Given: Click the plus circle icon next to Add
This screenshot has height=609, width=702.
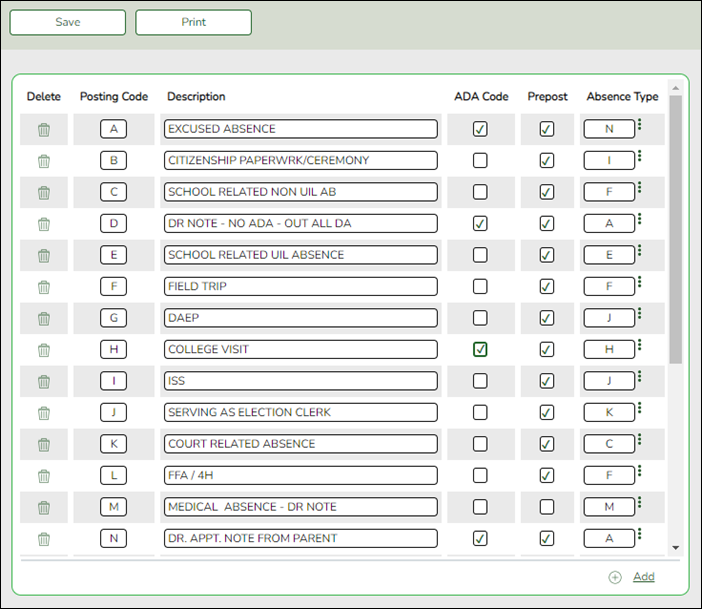Looking at the screenshot, I should [615, 578].
